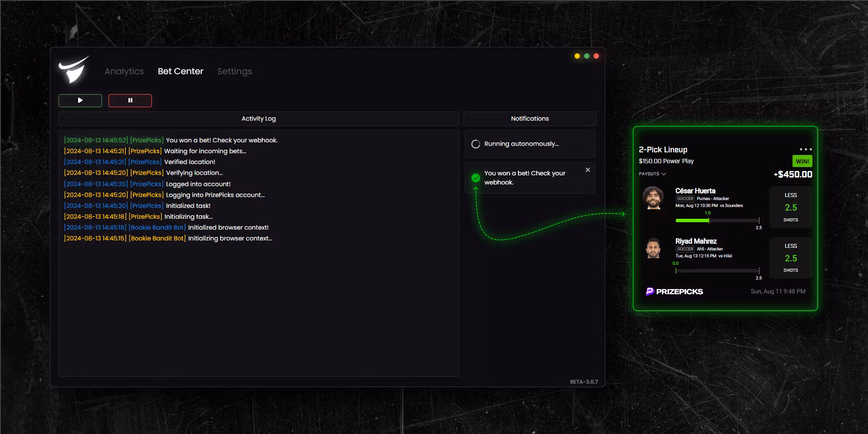
Task: Click the green checkmark notification icon
Action: [476, 178]
